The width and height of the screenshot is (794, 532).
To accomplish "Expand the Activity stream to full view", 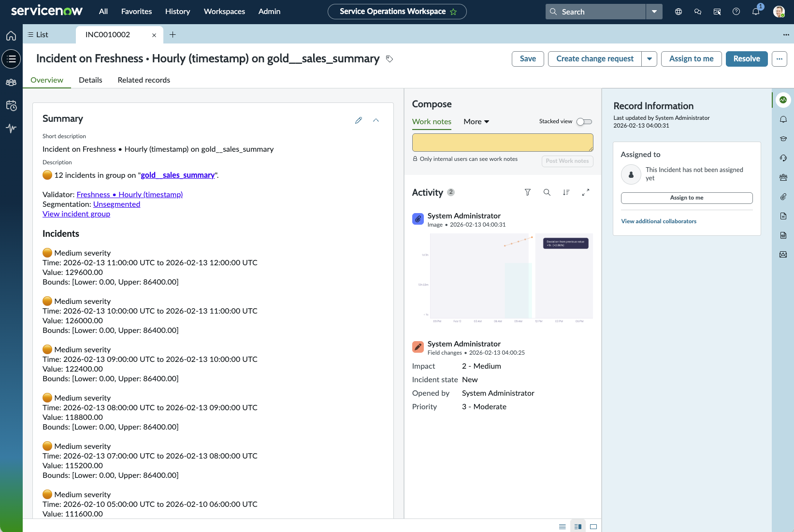I will click(x=586, y=192).
